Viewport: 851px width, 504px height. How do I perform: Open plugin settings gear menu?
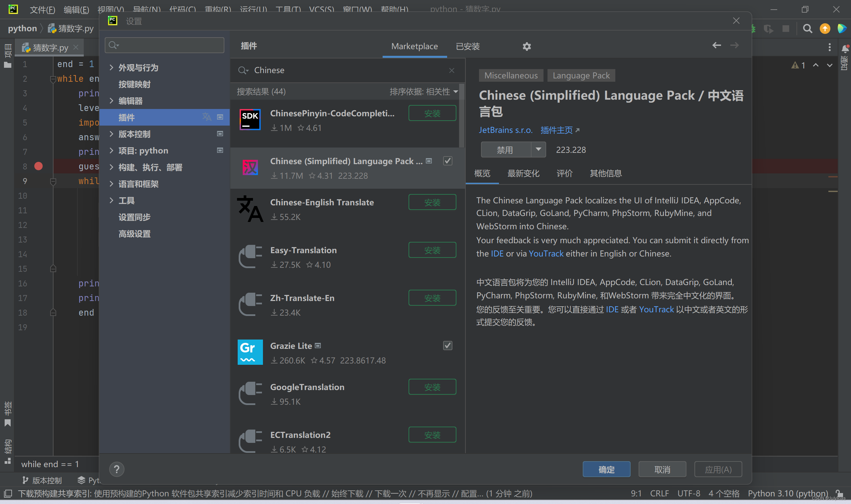(x=527, y=46)
